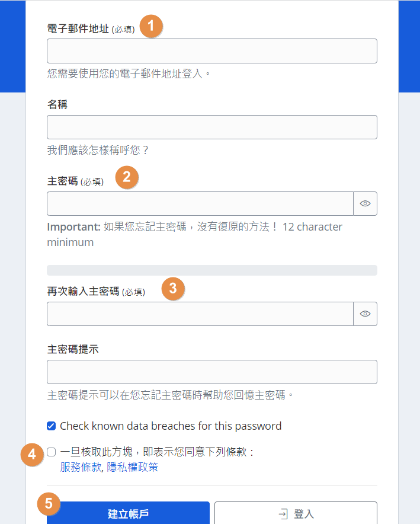
Task: Click the 登入 login button
Action: (x=296, y=513)
